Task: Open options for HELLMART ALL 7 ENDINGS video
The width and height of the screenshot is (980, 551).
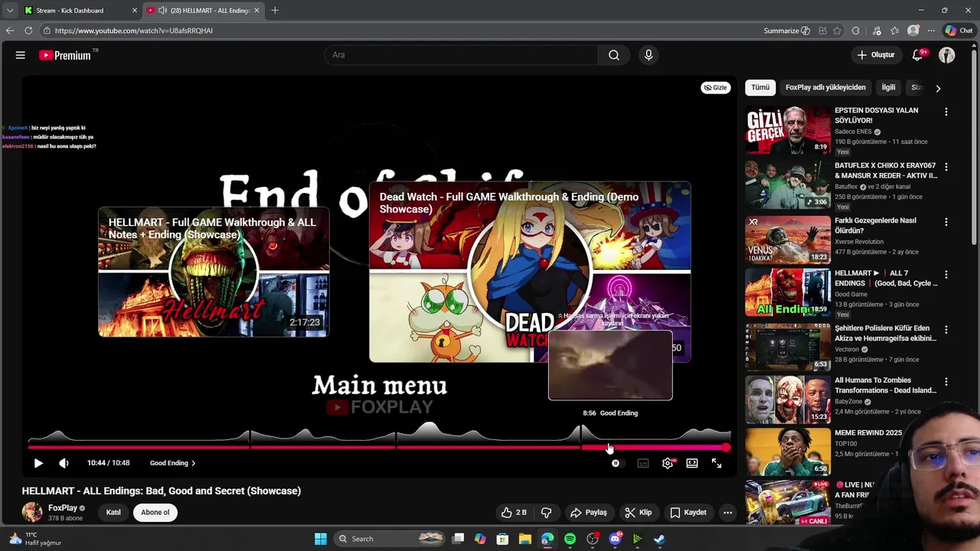Action: (x=946, y=274)
